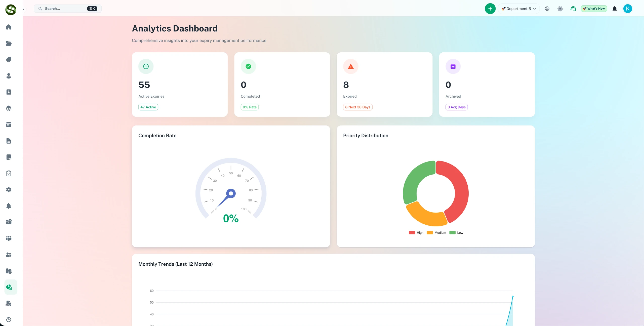Screen dimensions: 644x326
Task: Click the app logo at top left
Action: (x=11, y=10)
